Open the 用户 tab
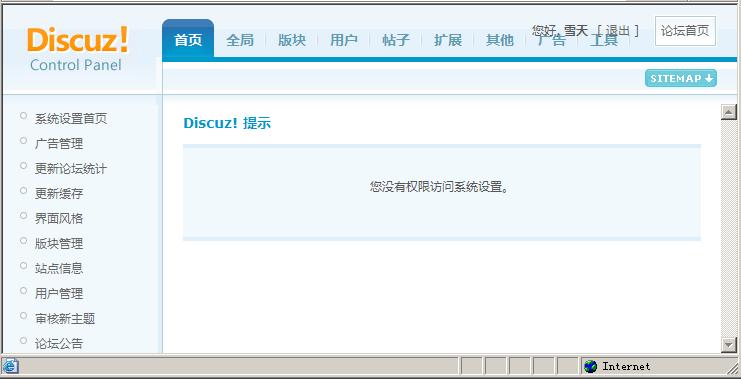 344,40
